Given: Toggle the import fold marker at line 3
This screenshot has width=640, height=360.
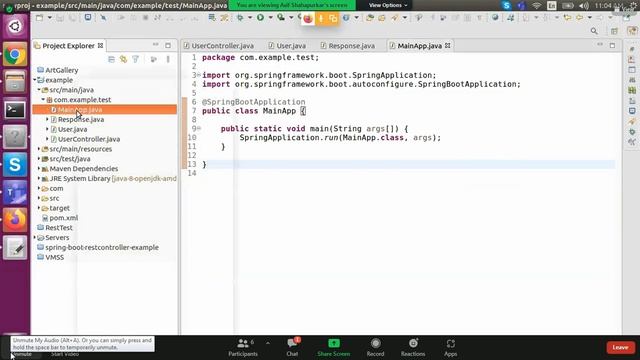Looking at the screenshot, I should tap(199, 75).
